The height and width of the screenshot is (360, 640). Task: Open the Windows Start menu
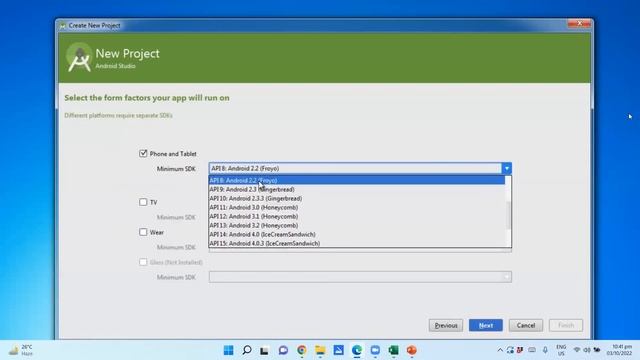[229, 350]
